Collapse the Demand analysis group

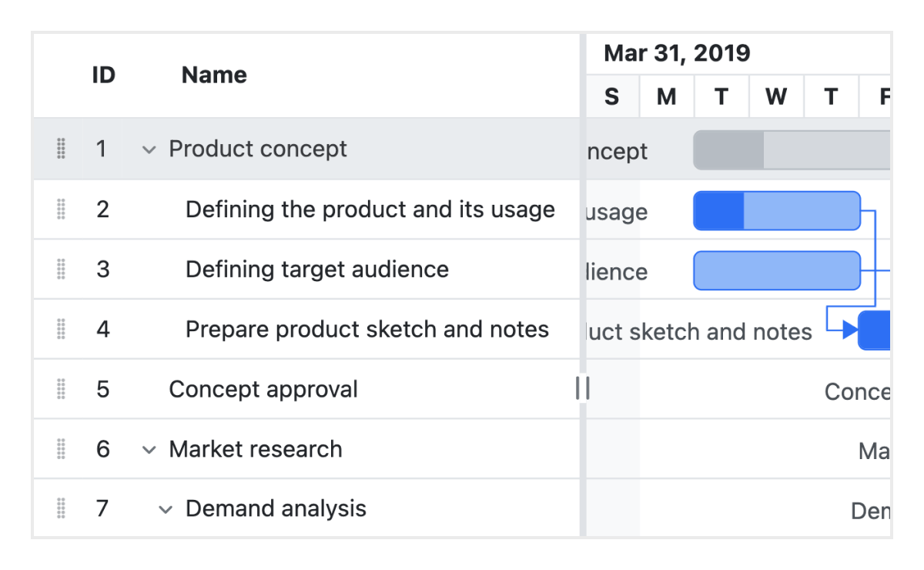point(164,508)
